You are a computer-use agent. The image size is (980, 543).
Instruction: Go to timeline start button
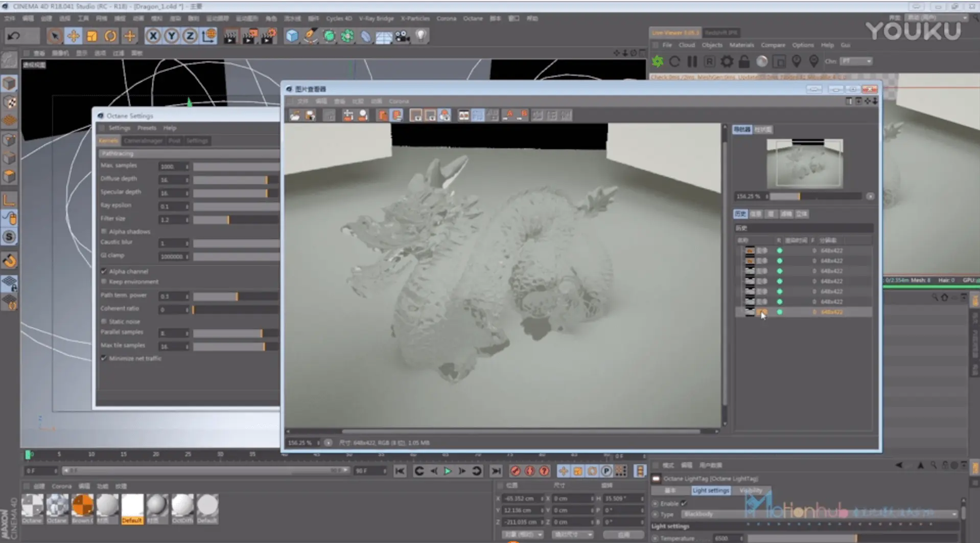coord(400,471)
